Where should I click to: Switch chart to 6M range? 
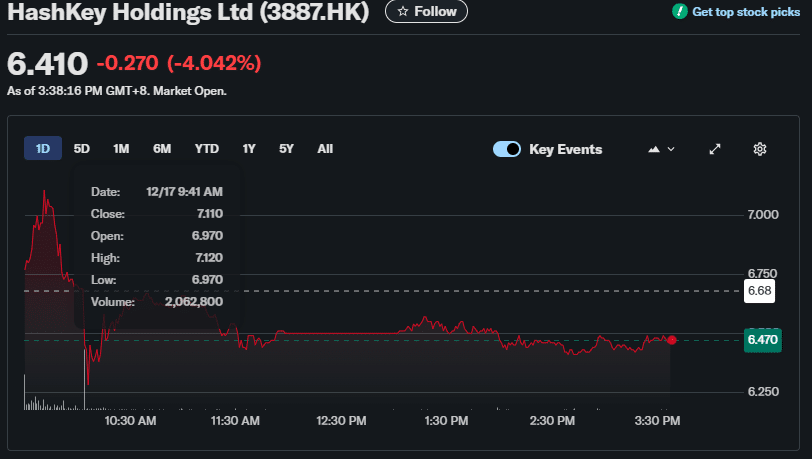pyautogui.click(x=162, y=149)
